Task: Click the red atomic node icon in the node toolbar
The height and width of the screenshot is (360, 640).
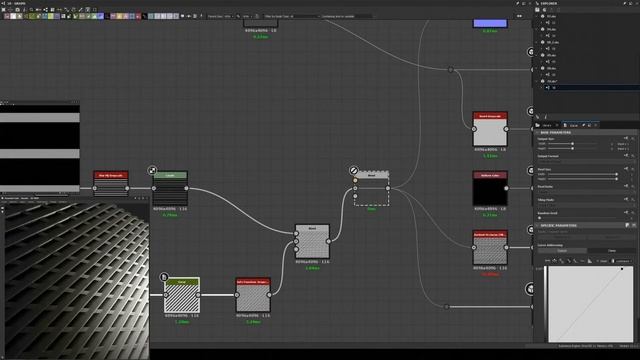Action: coord(138,16)
